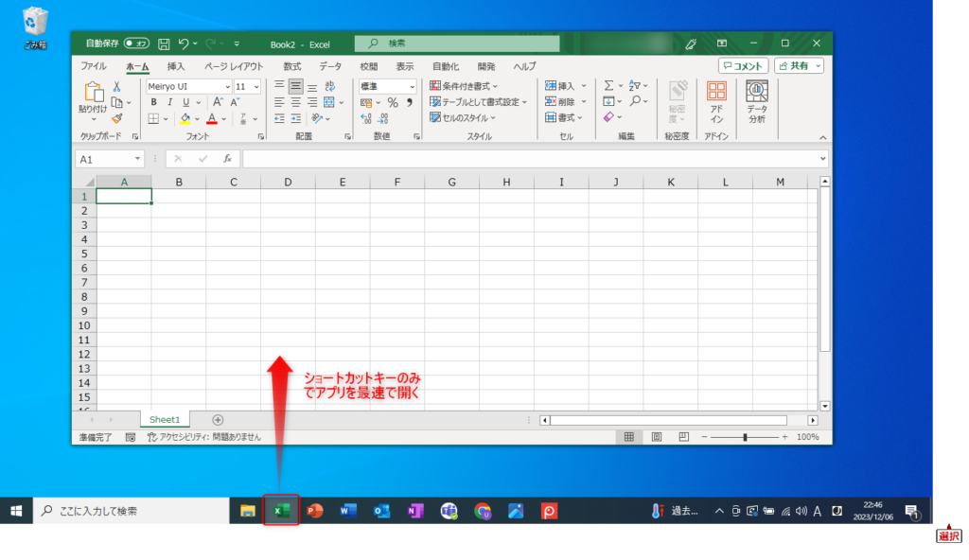Switch to the View (表示) tab
This screenshot has height=560, width=969.
coord(405,66)
